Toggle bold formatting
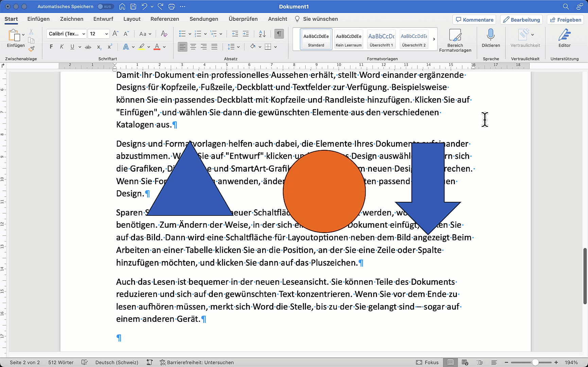This screenshot has height=367, width=588. click(x=51, y=47)
